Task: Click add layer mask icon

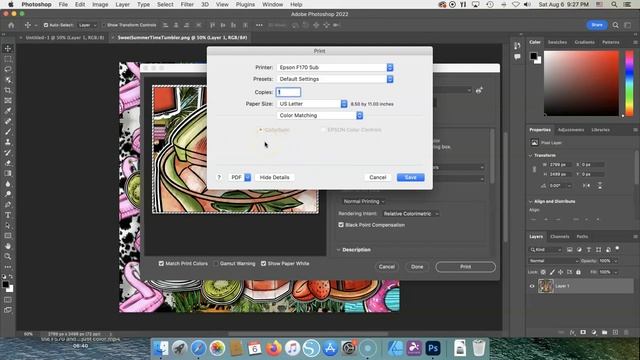Action: [x=583, y=333]
